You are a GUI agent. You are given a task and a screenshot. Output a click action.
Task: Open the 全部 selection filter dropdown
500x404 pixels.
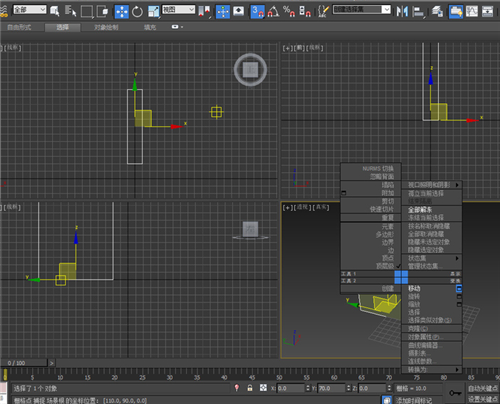click(29, 10)
